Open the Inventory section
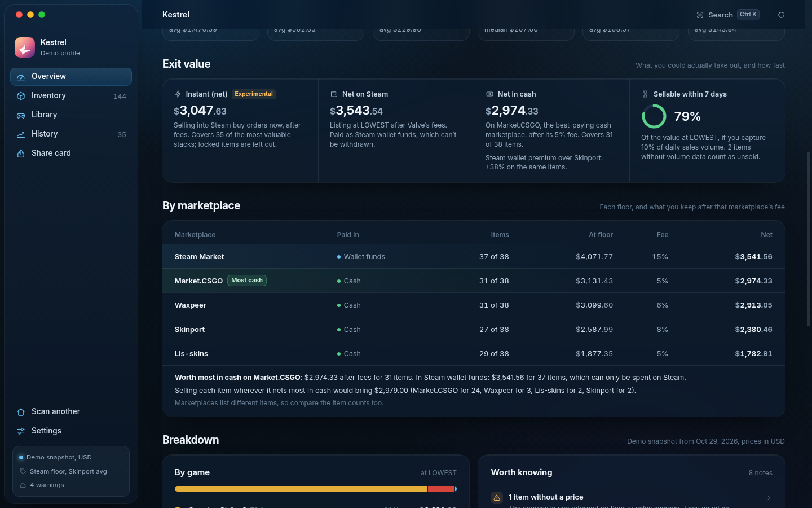This screenshot has height=508, width=812. 71,96
